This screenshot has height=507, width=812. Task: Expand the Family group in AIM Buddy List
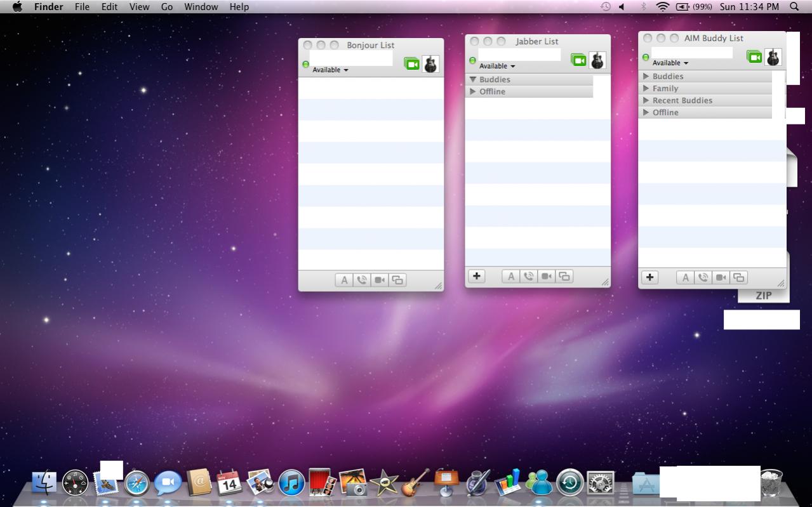point(646,88)
